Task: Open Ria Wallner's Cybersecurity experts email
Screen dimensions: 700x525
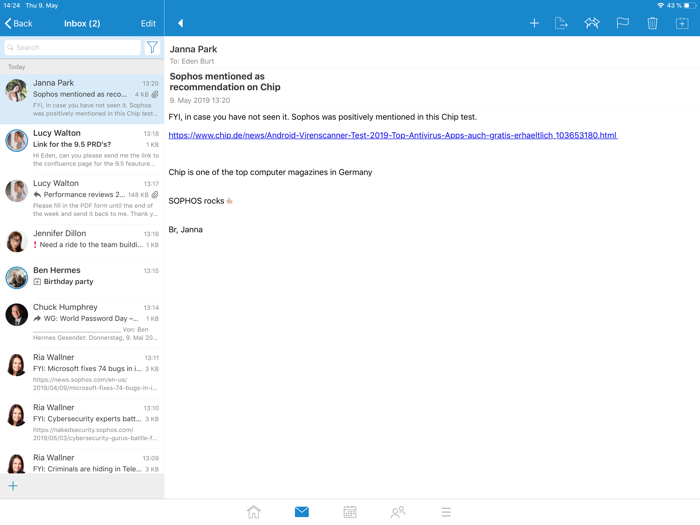Action: (82, 423)
